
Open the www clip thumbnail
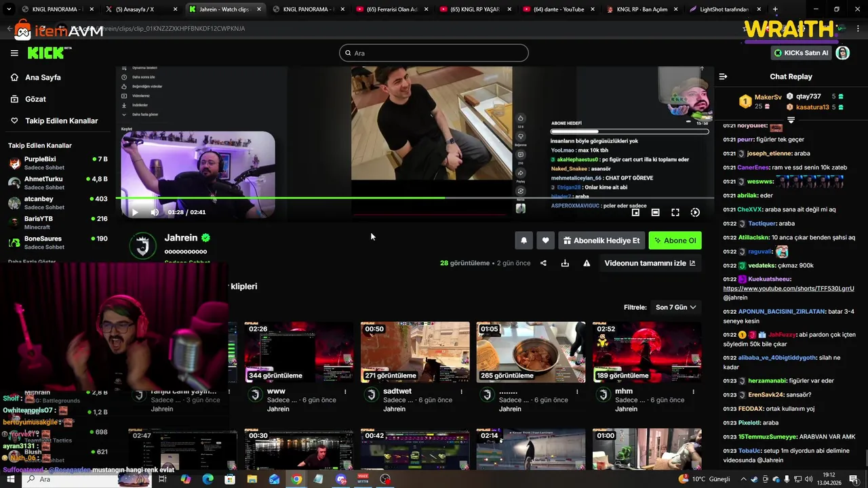click(299, 352)
